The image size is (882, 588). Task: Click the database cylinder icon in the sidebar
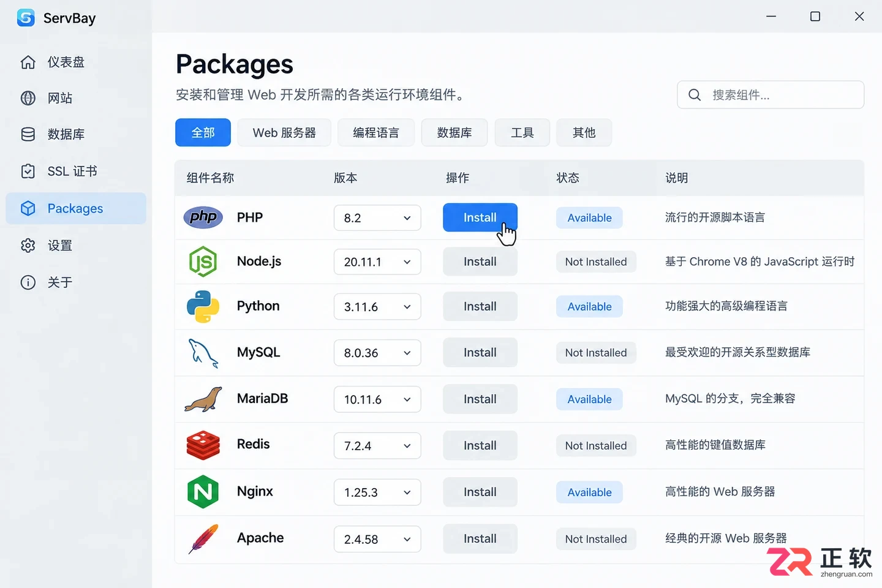click(28, 134)
